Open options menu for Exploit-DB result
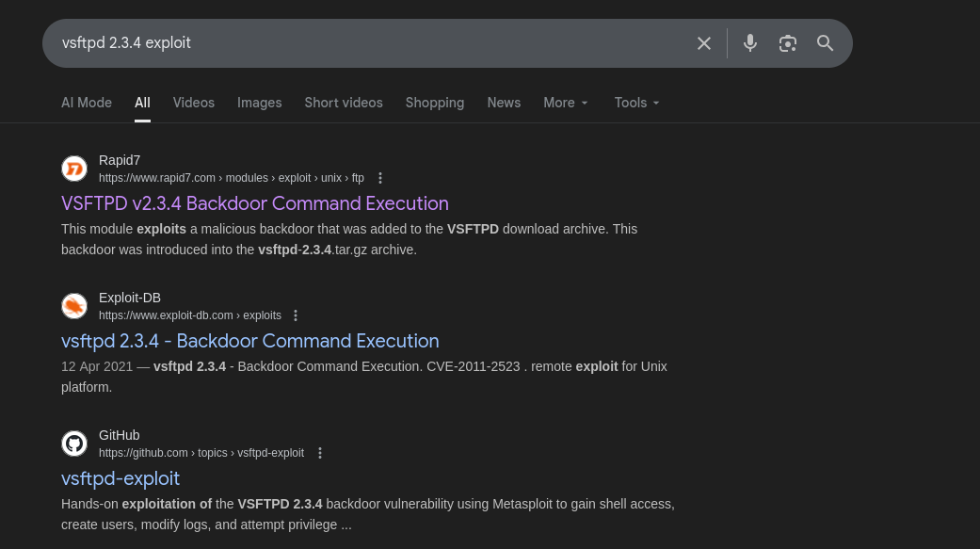Viewport: 980px width, 549px height. coord(296,315)
